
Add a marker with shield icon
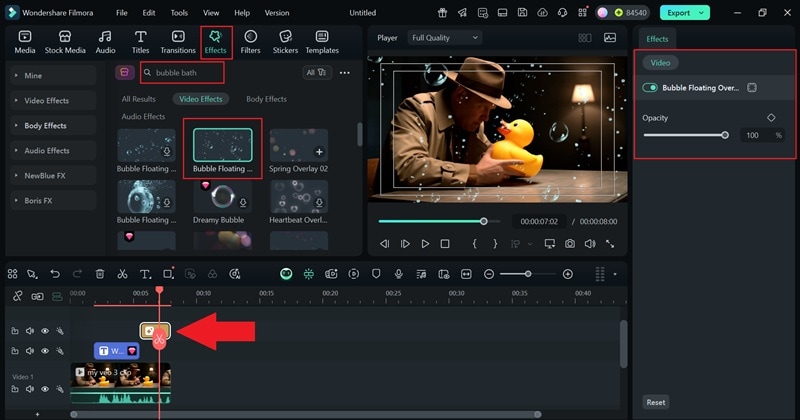click(x=376, y=274)
